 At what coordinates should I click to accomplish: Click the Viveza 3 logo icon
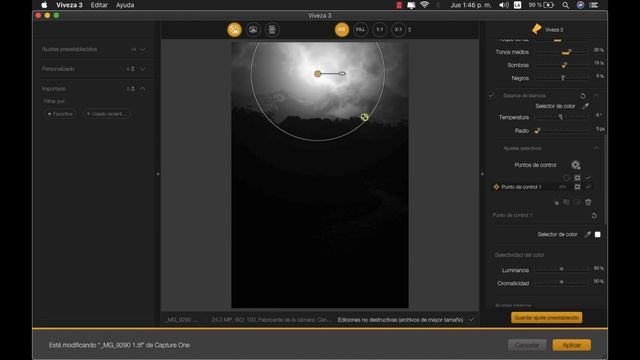(x=537, y=29)
